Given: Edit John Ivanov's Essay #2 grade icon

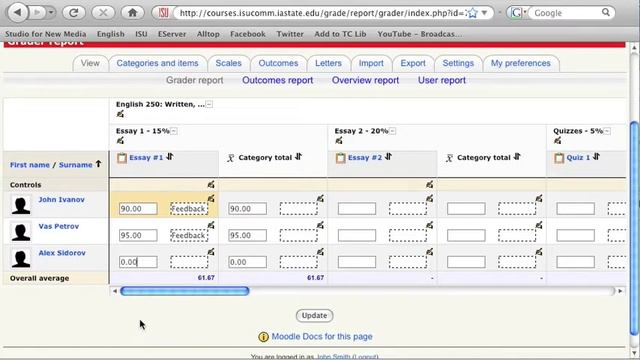Looking at the screenshot, I should (429, 198).
